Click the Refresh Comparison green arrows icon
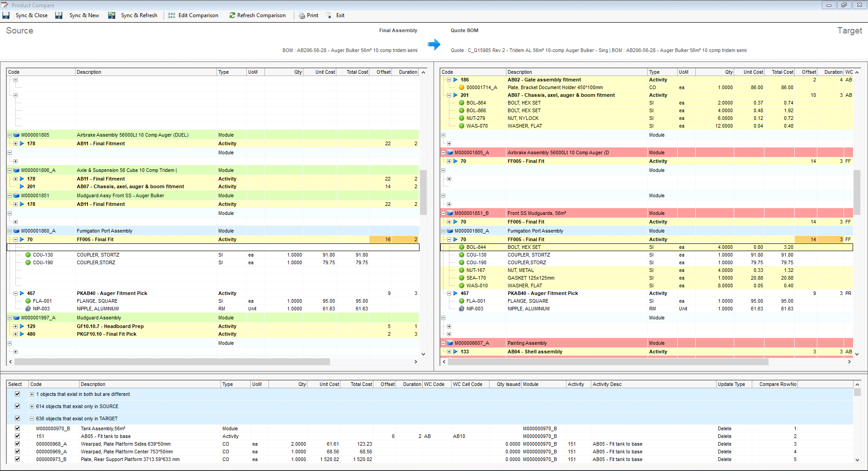Screen dimensions: 868x471 [x=232, y=15]
